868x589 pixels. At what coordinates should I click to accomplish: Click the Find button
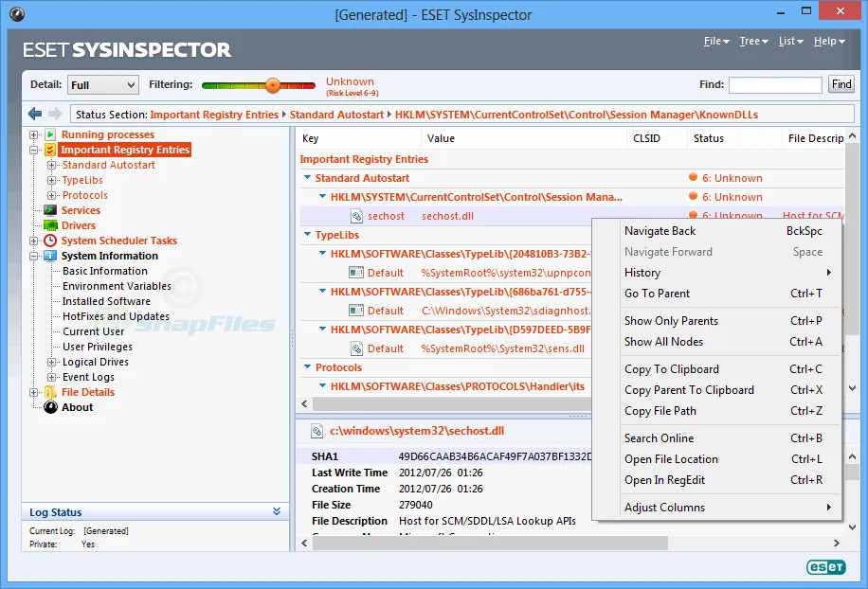[841, 84]
